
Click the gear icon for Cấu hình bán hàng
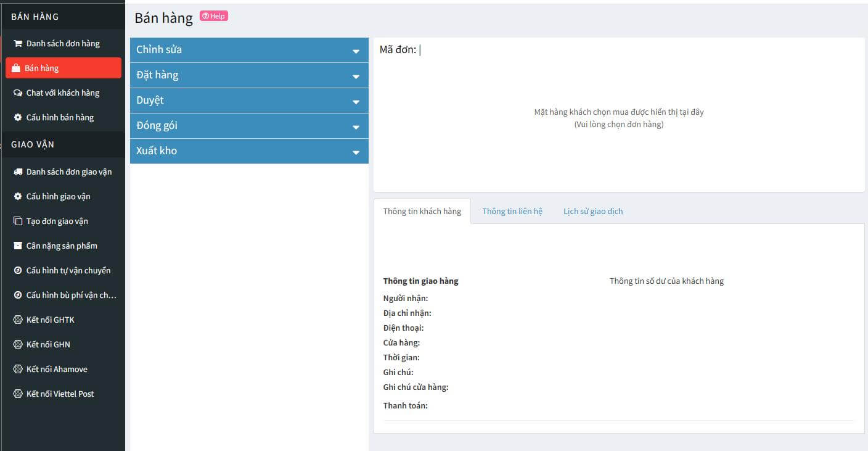click(x=18, y=118)
